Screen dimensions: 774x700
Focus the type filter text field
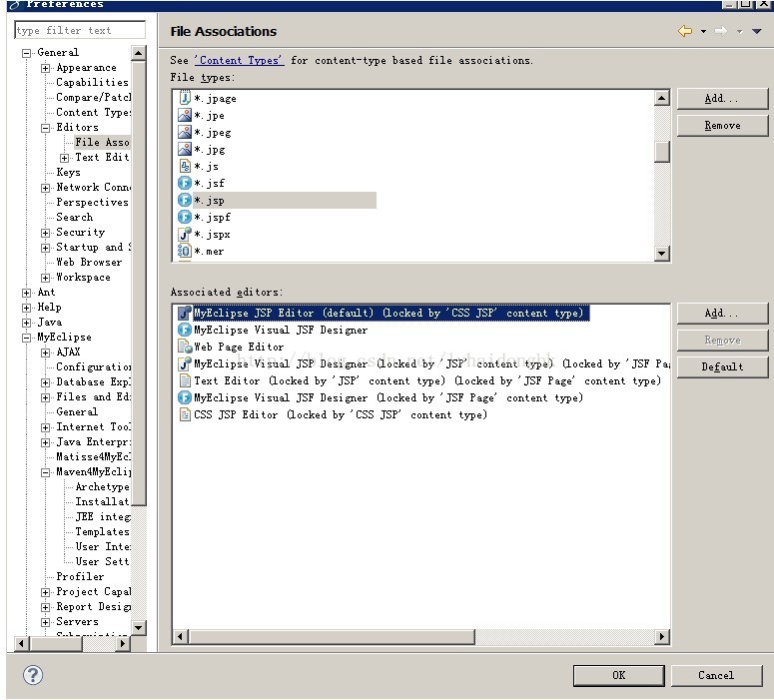80,30
